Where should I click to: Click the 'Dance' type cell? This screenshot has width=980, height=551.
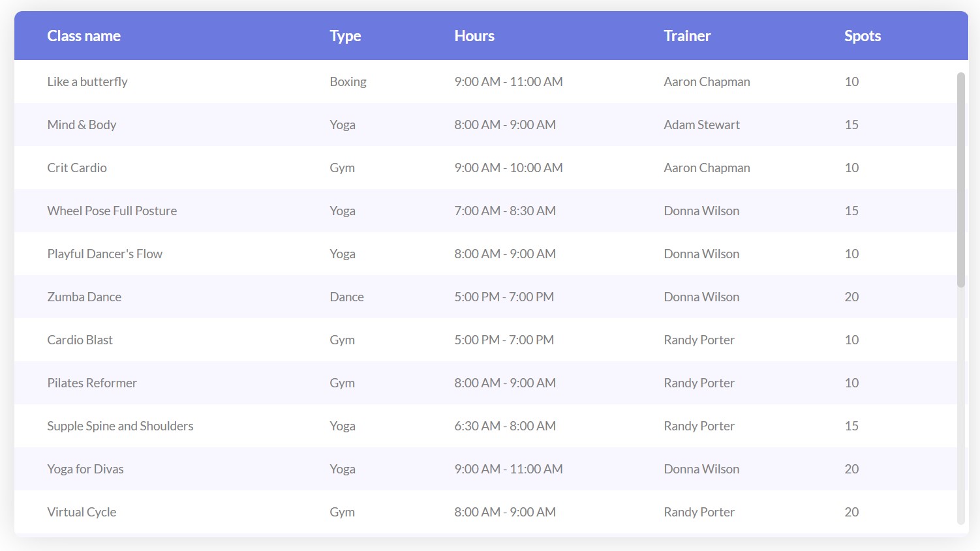346,297
